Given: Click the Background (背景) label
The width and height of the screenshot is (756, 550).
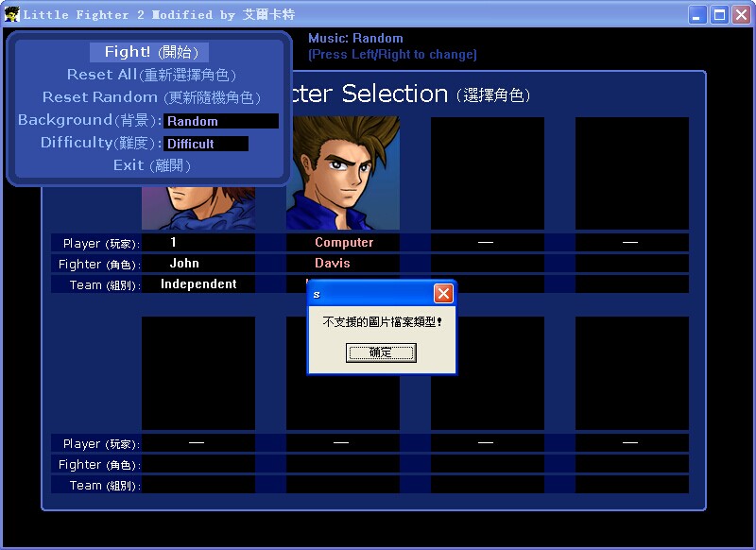Looking at the screenshot, I should (90, 120).
